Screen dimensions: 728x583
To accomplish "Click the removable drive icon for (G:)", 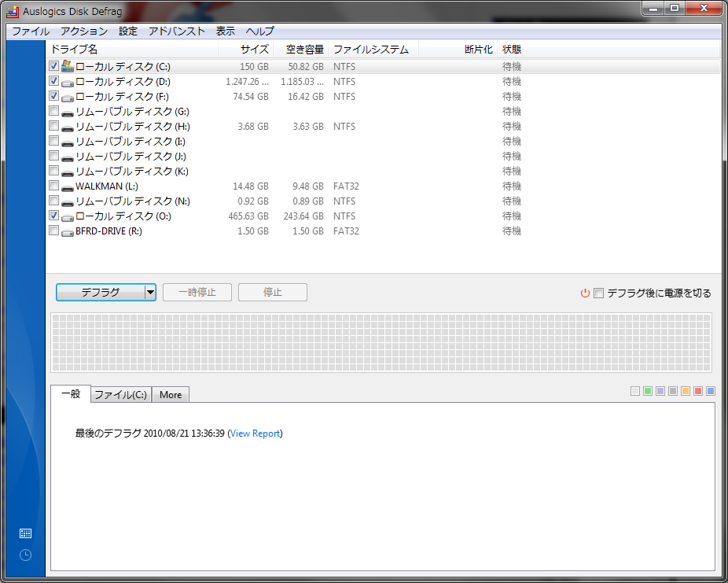I will coord(68,113).
